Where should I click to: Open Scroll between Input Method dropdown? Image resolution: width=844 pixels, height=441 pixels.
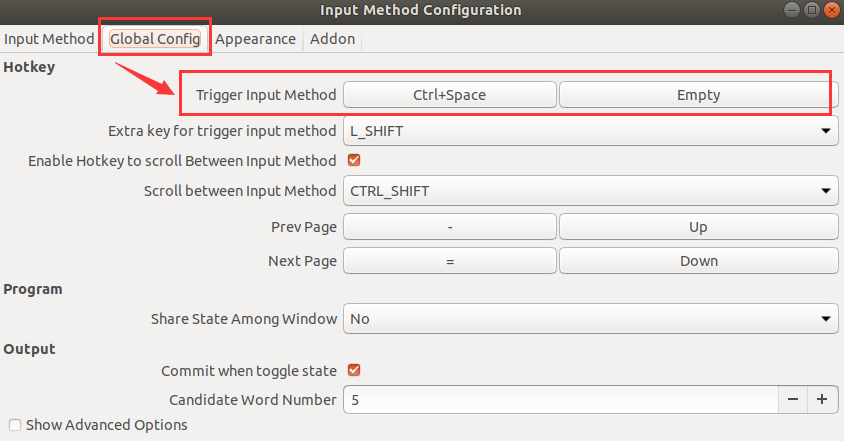click(590, 190)
